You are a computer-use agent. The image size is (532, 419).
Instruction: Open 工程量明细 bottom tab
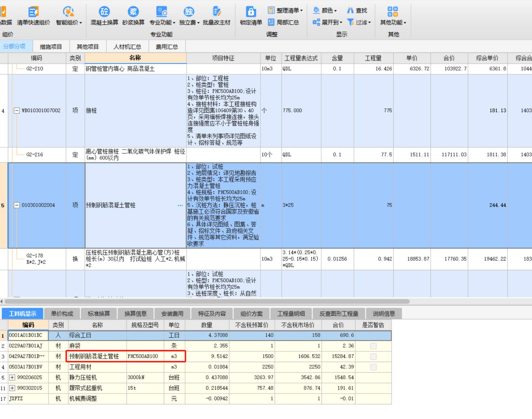[291, 314]
